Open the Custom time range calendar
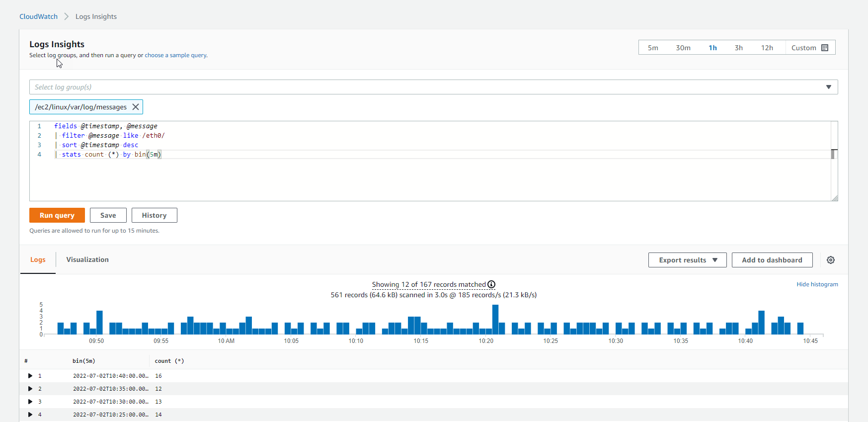The width and height of the screenshot is (868, 422). 810,48
